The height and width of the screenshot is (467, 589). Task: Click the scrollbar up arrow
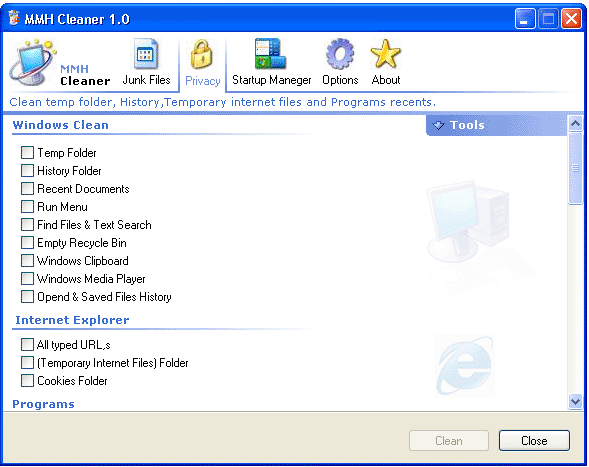click(x=575, y=123)
